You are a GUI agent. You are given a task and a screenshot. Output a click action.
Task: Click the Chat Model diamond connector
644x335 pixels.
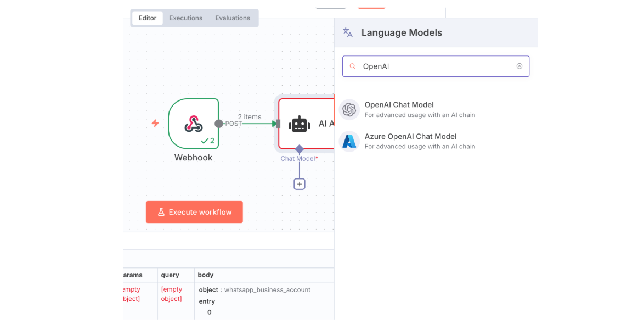point(300,149)
